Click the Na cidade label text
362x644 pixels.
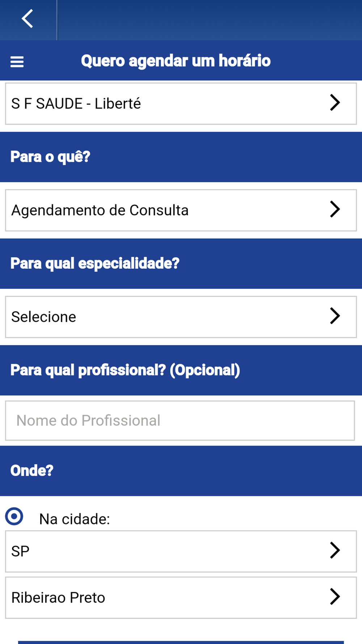coord(75,519)
